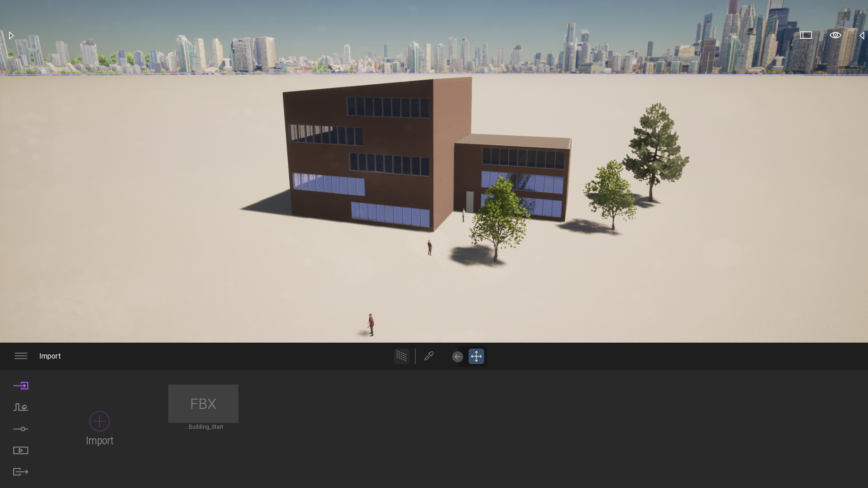This screenshot has width=868, height=488.
Task: Open the Context tools sidebar icon
Action: [x=21, y=407]
